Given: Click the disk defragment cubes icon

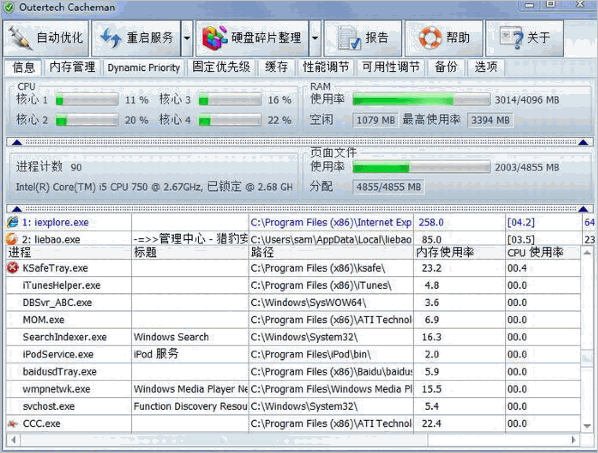Looking at the screenshot, I should tap(215, 38).
